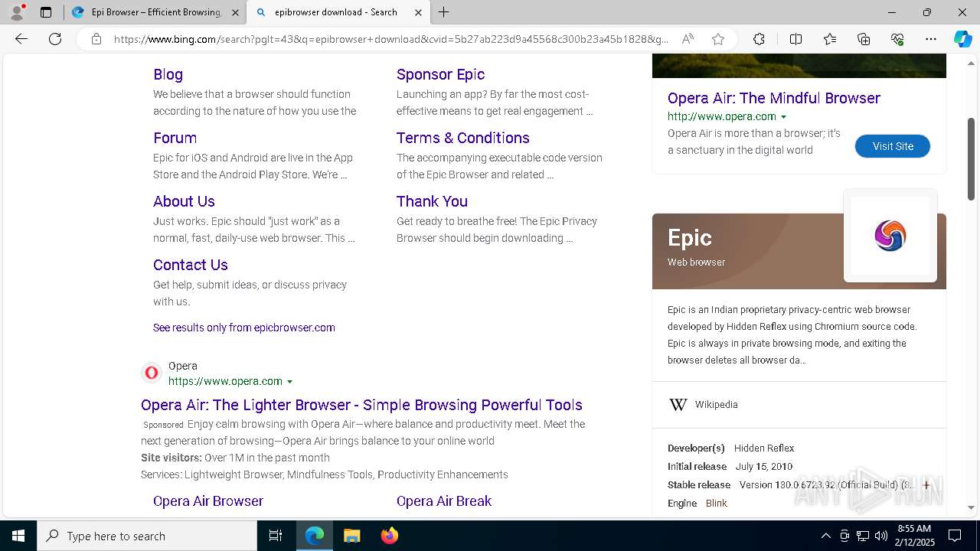Show hidden system tray icons

point(825,536)
